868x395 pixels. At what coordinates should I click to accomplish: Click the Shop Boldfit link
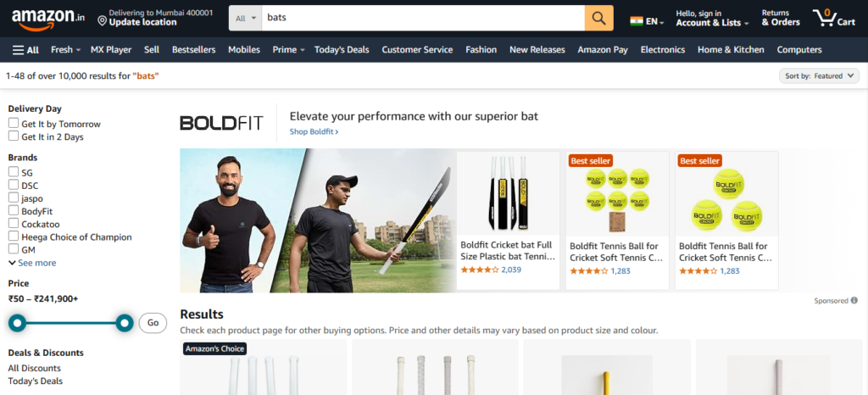314,131
